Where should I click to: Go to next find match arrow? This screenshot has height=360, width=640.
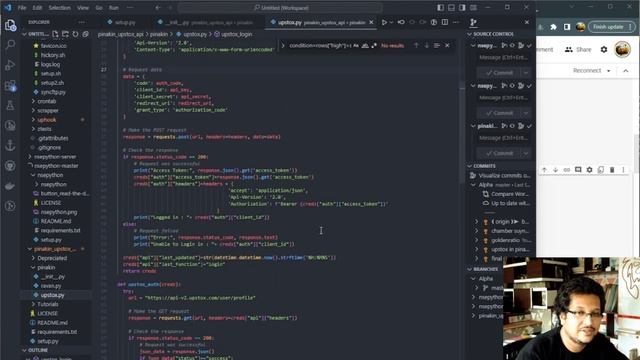pyautogui.click(x=427, y=45)
